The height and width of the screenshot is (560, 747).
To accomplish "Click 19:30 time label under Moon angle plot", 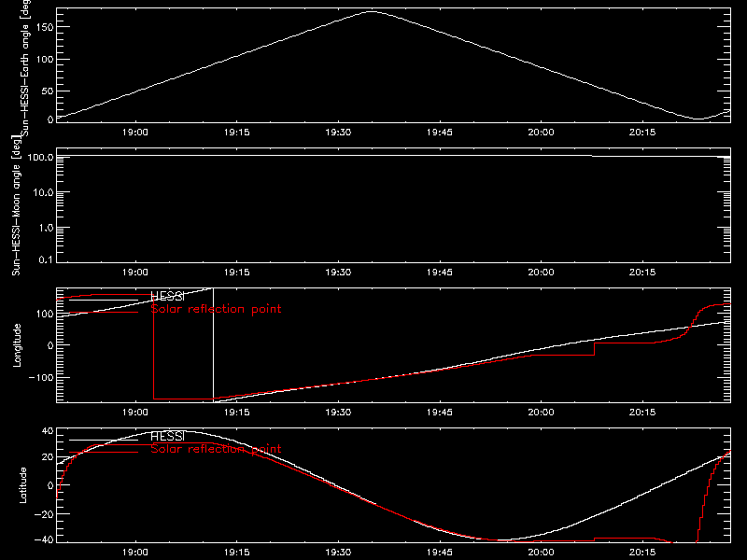I will click(x=338, y=273).
